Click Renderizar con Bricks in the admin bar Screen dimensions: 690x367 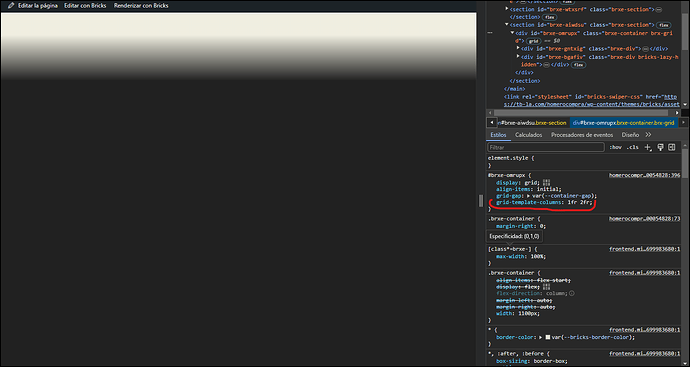pyautogui.click(x=141, y=6)
